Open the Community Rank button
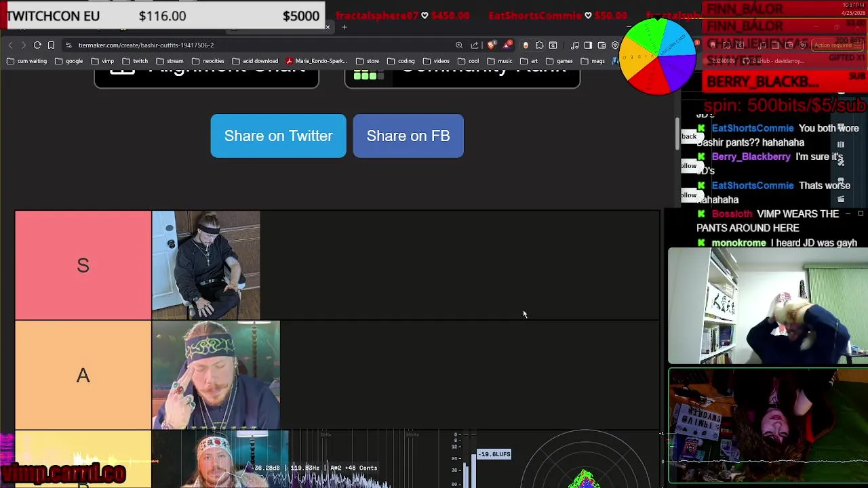This screenshot has width=868, height=488. pos(462,79)
